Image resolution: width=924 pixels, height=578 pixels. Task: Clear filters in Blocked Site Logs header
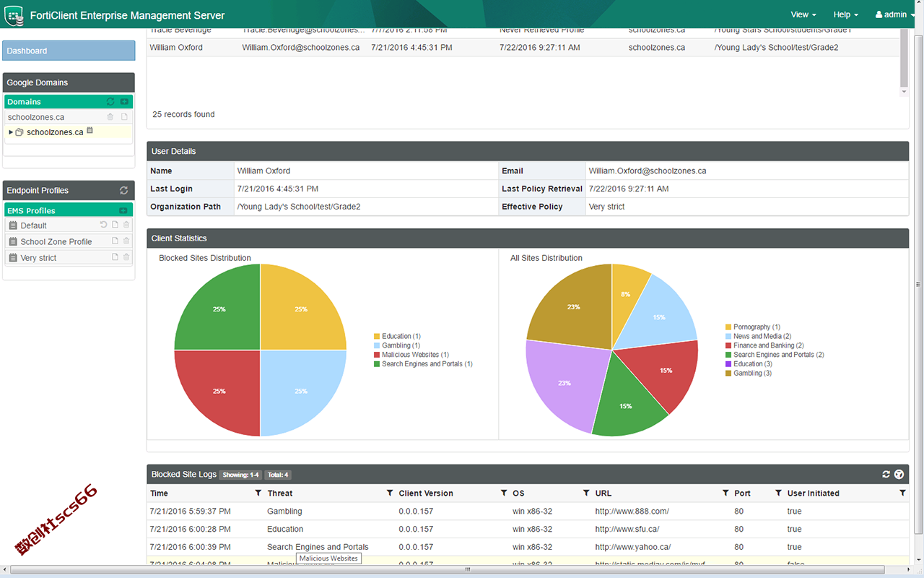[899, 475]
